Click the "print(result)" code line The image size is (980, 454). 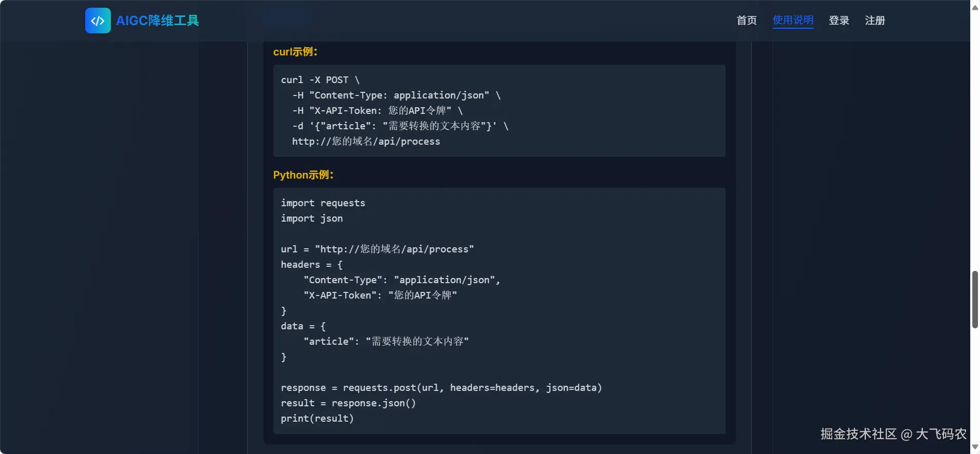(317, 419)
